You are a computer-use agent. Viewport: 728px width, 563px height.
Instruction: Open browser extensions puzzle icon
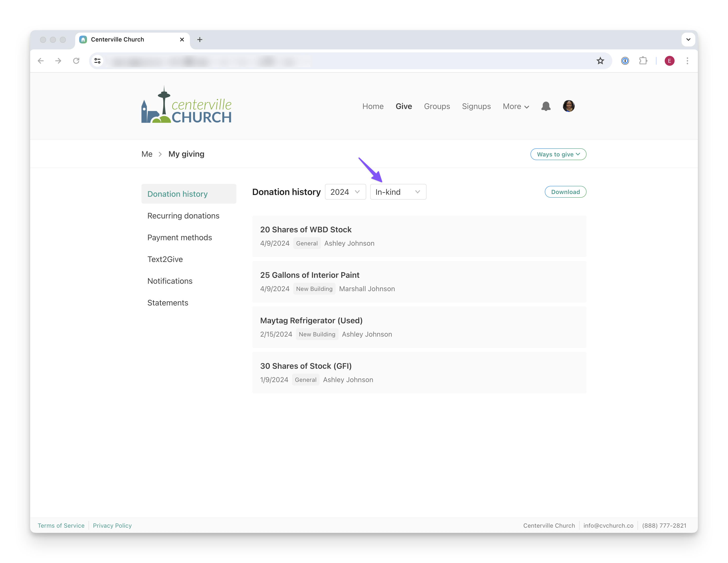(643, 61)
